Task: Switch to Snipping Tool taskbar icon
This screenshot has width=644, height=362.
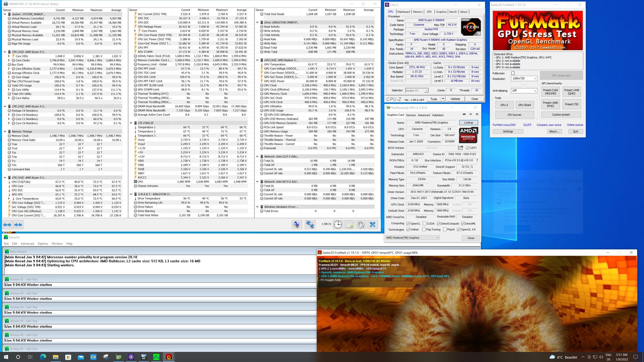Action: [106, 357]
